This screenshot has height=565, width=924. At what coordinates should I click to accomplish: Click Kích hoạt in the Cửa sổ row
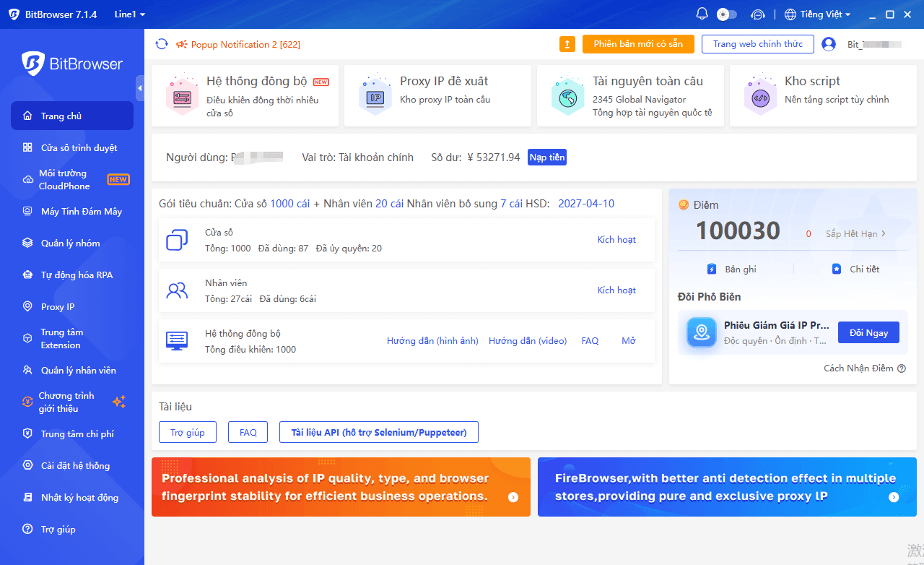tap(616, 240)
